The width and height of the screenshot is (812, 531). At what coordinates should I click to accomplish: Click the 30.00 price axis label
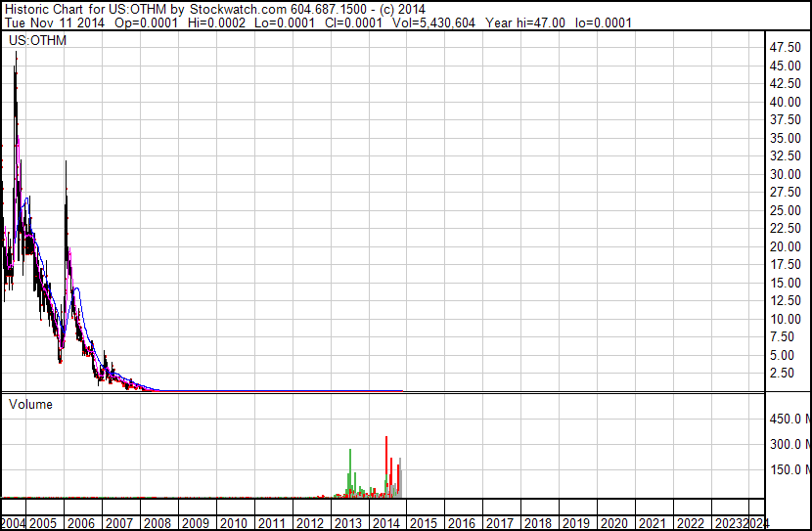point(786,174)
